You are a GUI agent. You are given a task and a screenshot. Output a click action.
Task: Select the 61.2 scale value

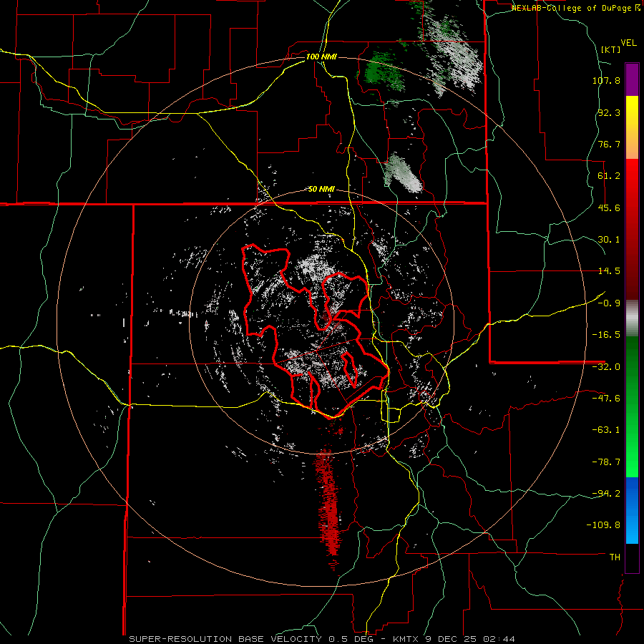(x=609, y=176)
